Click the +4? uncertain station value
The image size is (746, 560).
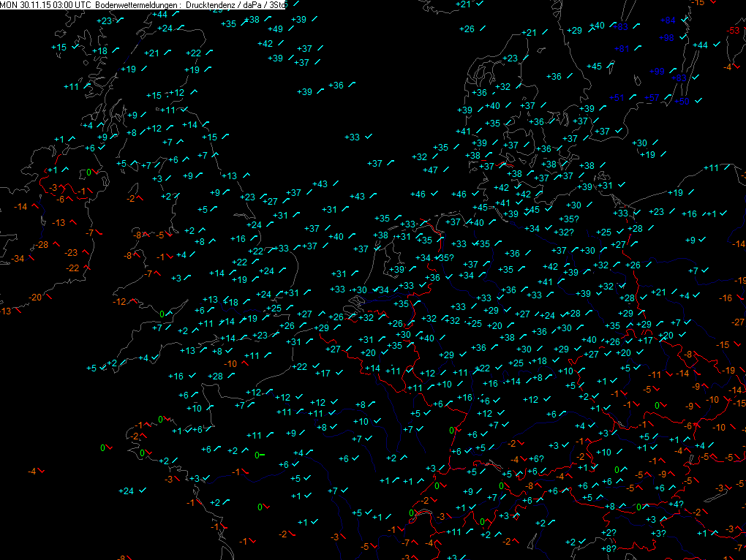pos(677,504)
